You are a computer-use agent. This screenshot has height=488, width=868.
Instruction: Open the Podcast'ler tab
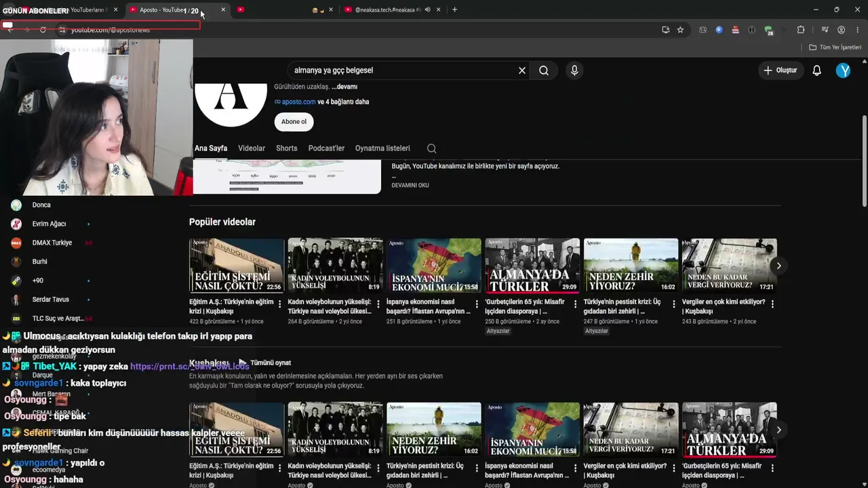click(x=326, y=148)
